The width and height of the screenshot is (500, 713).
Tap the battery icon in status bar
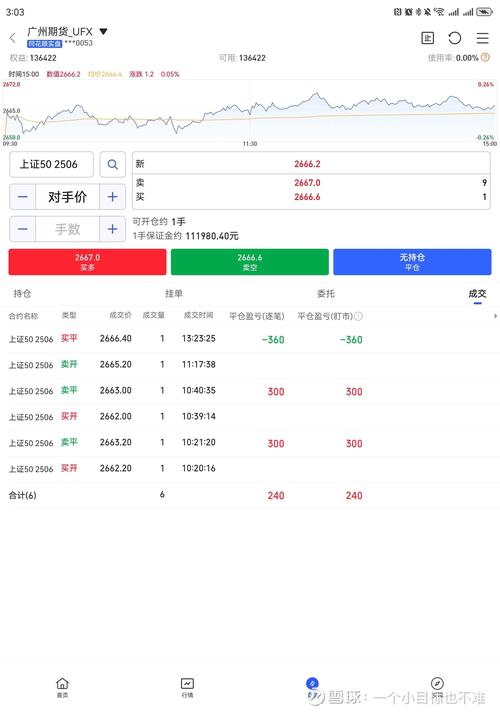[x=485, y=12]
